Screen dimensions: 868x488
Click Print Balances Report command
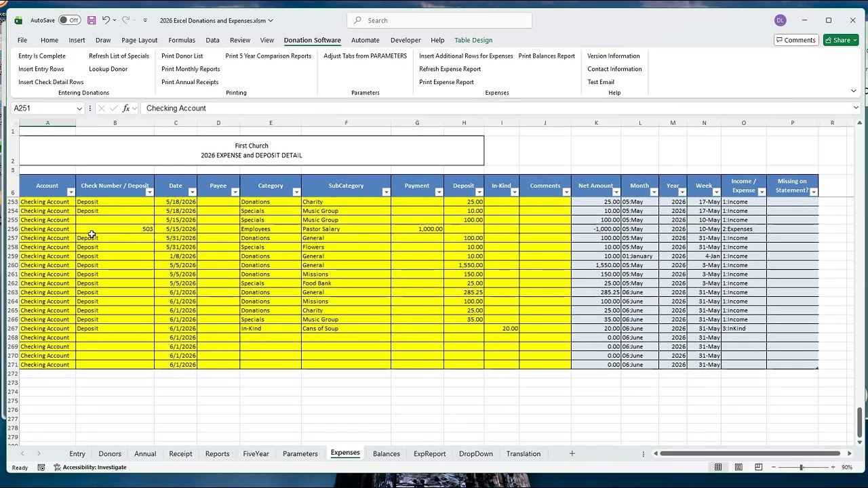[547, 56]
